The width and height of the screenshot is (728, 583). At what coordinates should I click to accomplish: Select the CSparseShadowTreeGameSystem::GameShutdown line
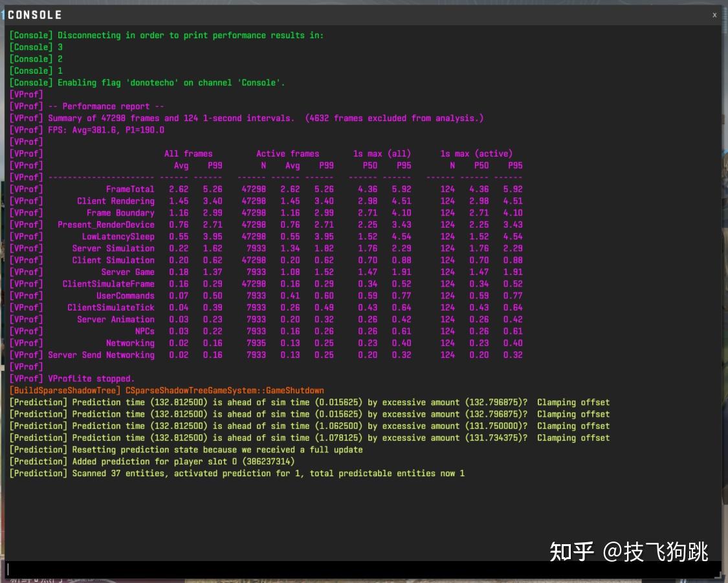tap(167, 390)
